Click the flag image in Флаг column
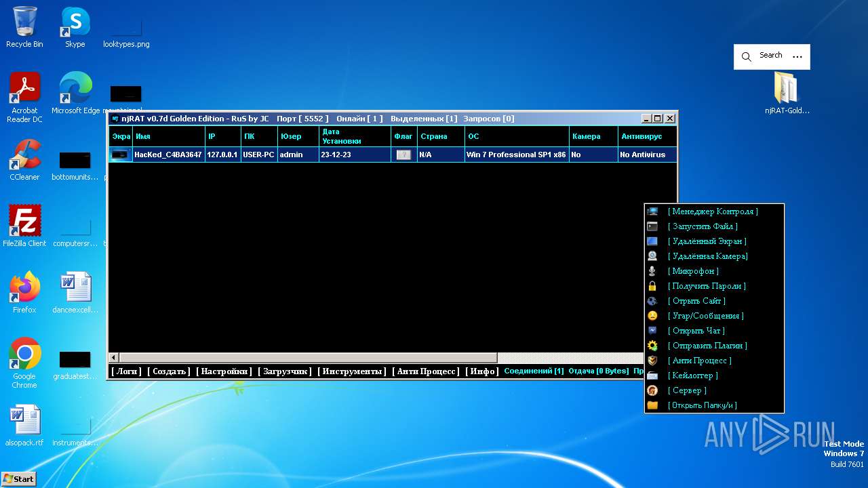Screen dimensions: 868x488 point(403,155)
